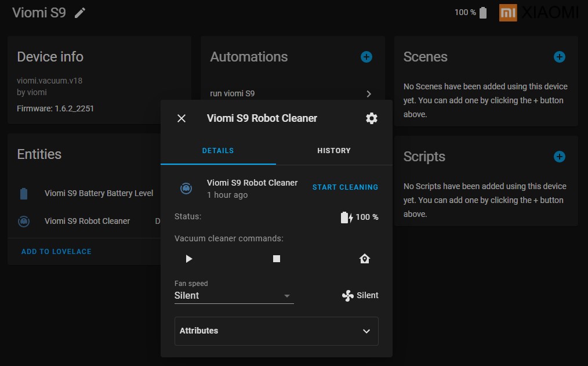Click the Viomi S9 page title
The image size is (588, 366).
(x=39, y=13)
